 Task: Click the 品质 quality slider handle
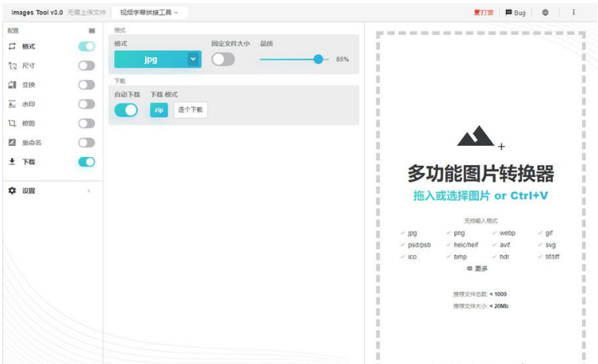(x=318, y=59)
